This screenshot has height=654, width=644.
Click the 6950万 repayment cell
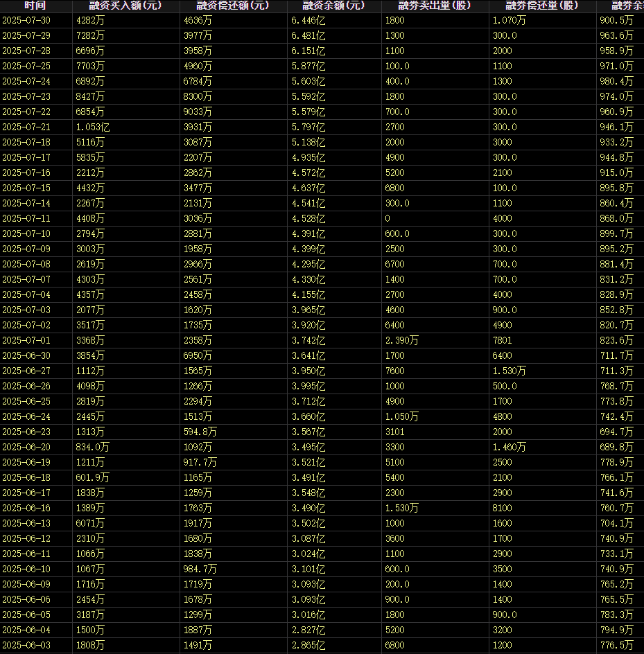198,356
